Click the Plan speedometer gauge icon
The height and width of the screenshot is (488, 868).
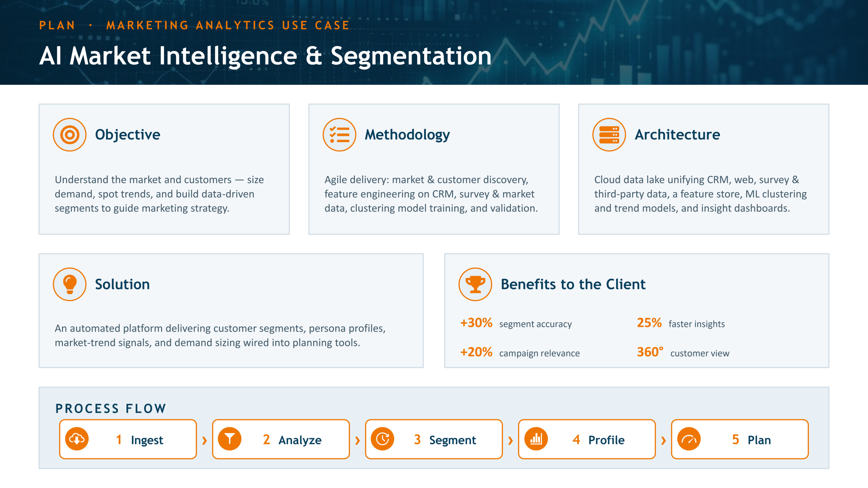tap(689, 439)
